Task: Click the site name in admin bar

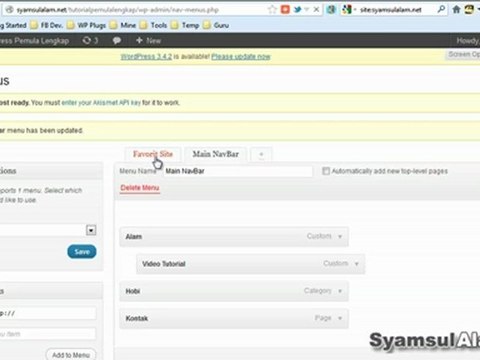Action: coord(34,41)
